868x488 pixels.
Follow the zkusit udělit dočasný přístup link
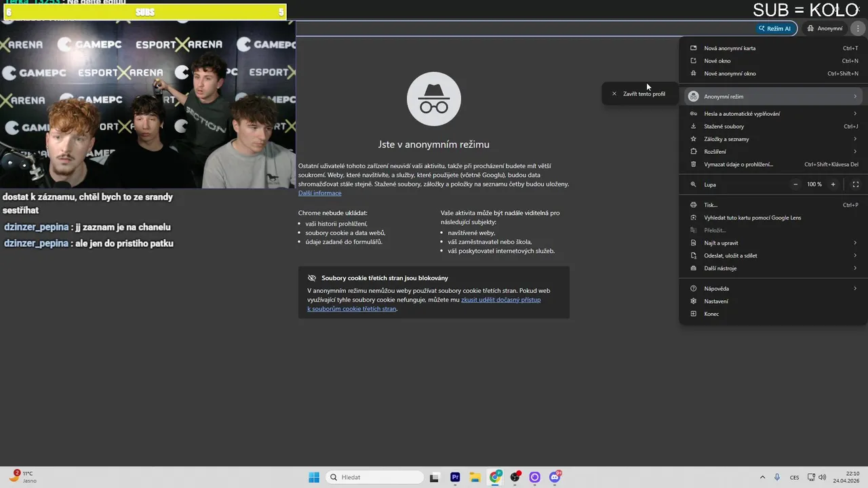click(500, 300)
